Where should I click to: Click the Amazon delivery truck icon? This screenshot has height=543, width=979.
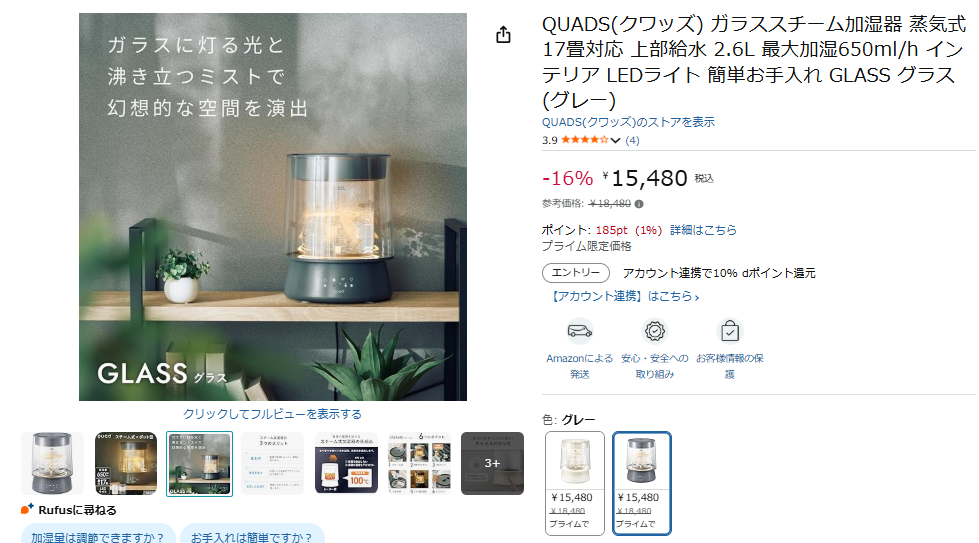point(579,331)
